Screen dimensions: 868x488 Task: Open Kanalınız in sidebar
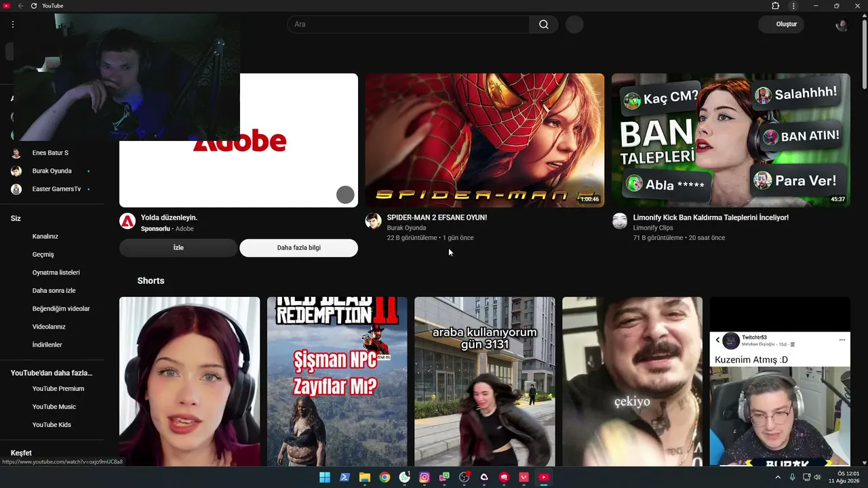coord(45,237)
